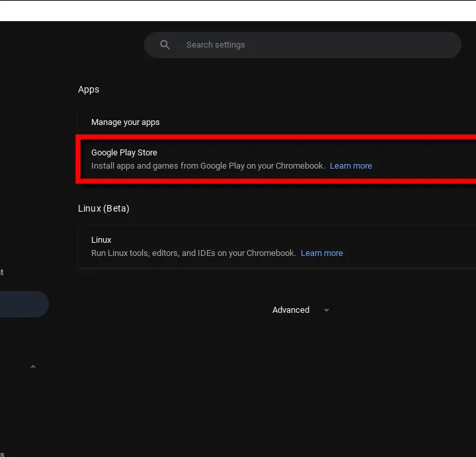
Task: Follow Learn more link for Linux
Action: (322, 253)
